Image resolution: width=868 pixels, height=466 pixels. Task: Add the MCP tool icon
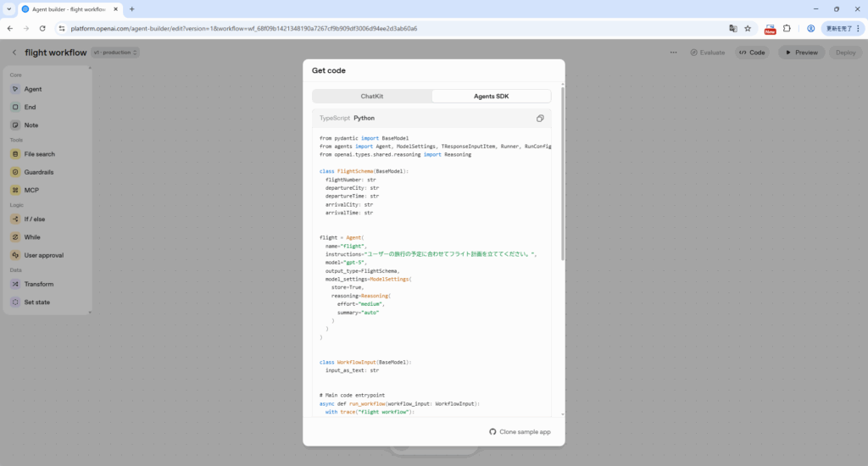(x=15, y=190)
